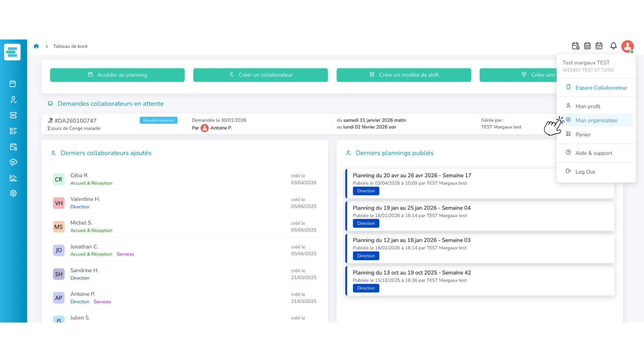Click the user avatar in top bar
Viewport: 644px width, 362px height.
(628, 46)
